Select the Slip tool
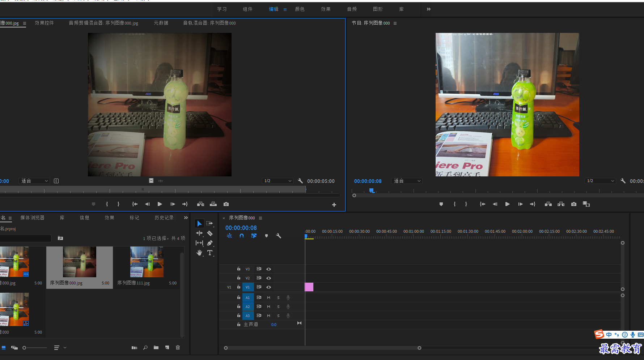Viewport: 644px width, 360px height. point(199,243)
